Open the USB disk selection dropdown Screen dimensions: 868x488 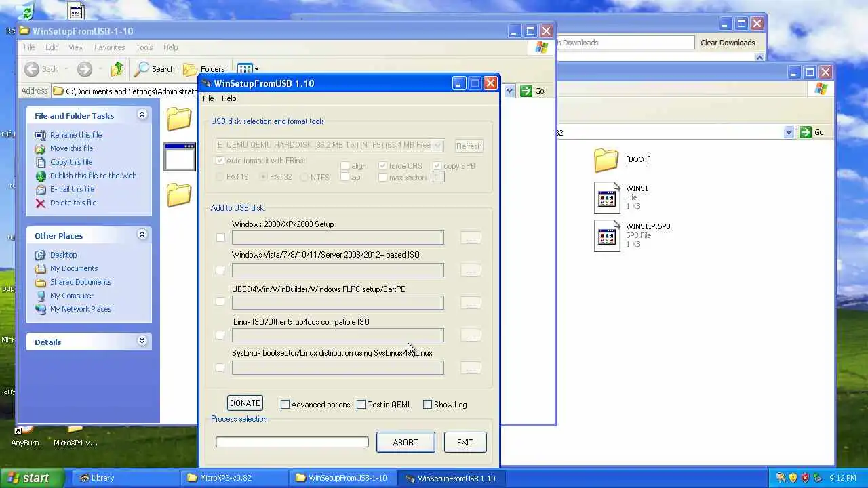[x=438, y=145]
